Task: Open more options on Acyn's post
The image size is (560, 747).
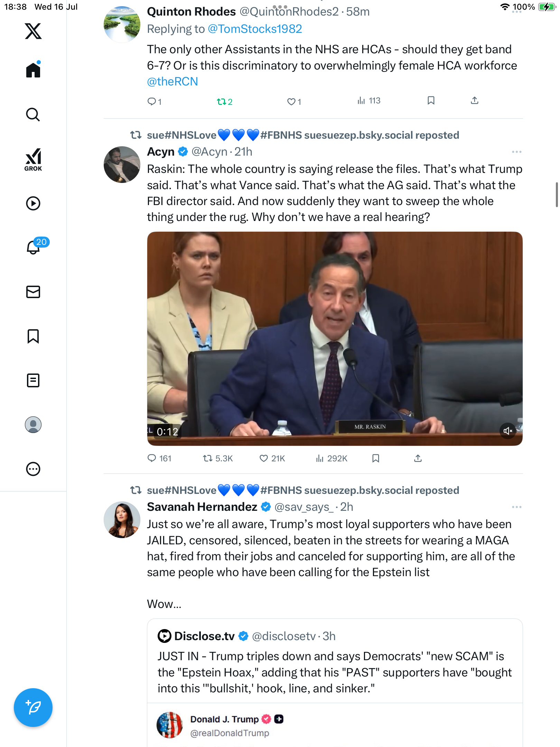Action: click(516, 152)
